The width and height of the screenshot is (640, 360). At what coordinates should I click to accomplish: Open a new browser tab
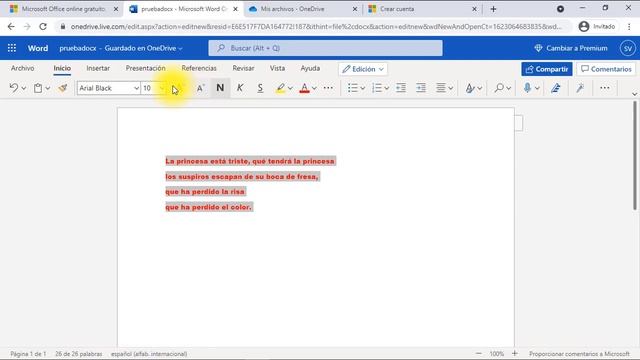[493, 9]
